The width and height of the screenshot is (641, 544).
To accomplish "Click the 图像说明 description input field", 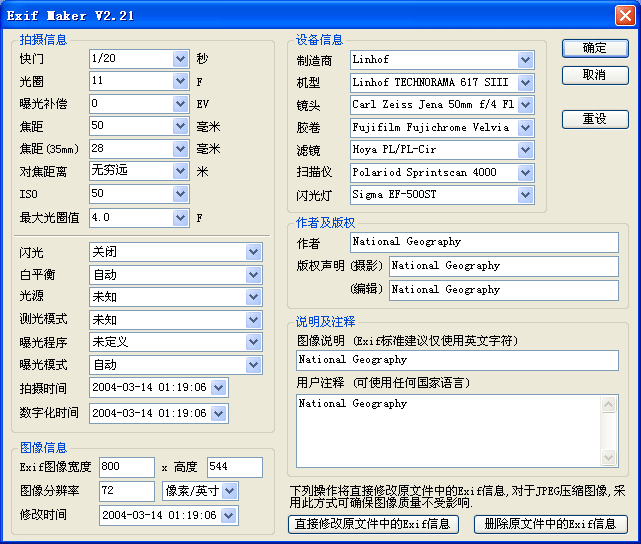I will click(457, 360).
